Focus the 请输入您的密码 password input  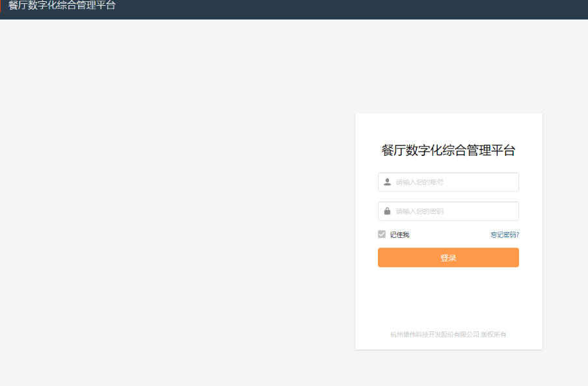coord(449,211)
